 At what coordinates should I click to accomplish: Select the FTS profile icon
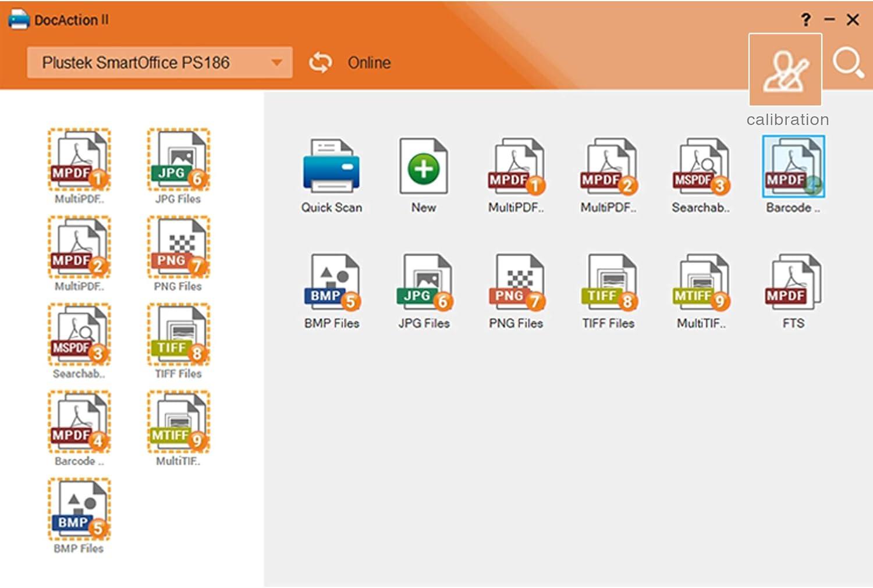coord(793,282)
